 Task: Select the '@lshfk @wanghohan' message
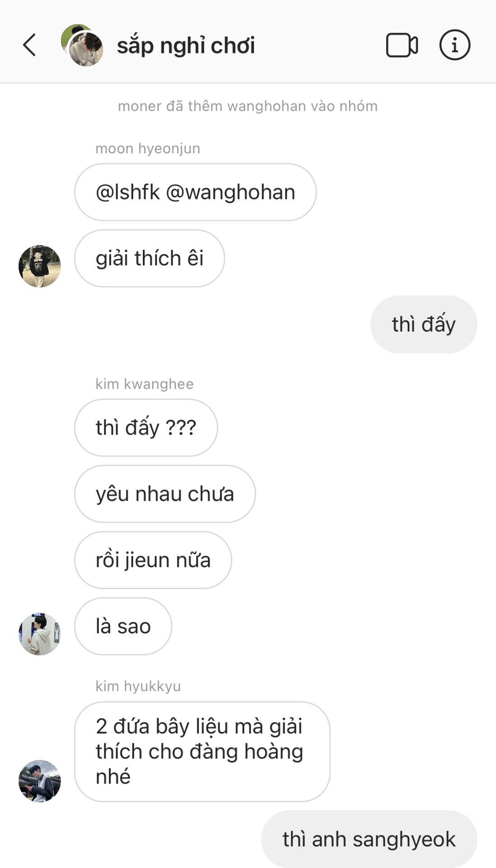tap(195, 192)
